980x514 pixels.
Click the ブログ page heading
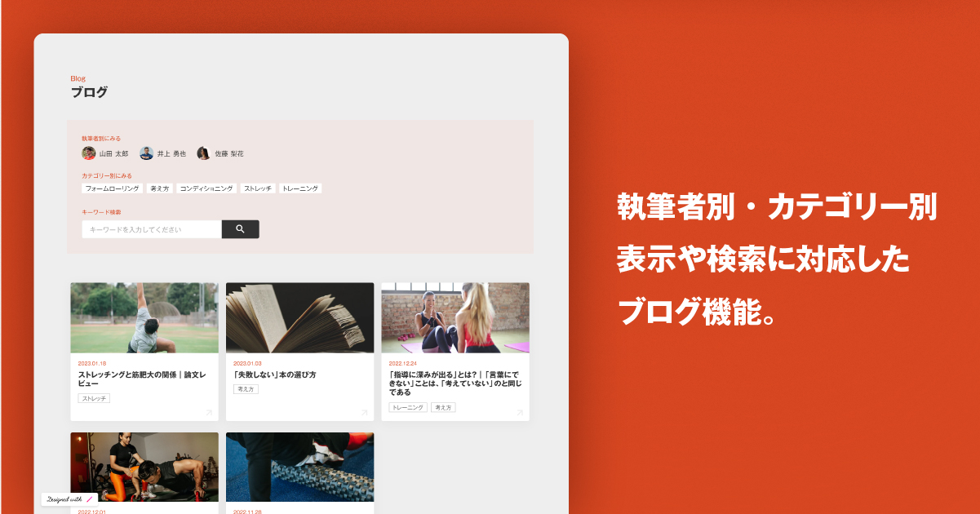pos(89,92)
